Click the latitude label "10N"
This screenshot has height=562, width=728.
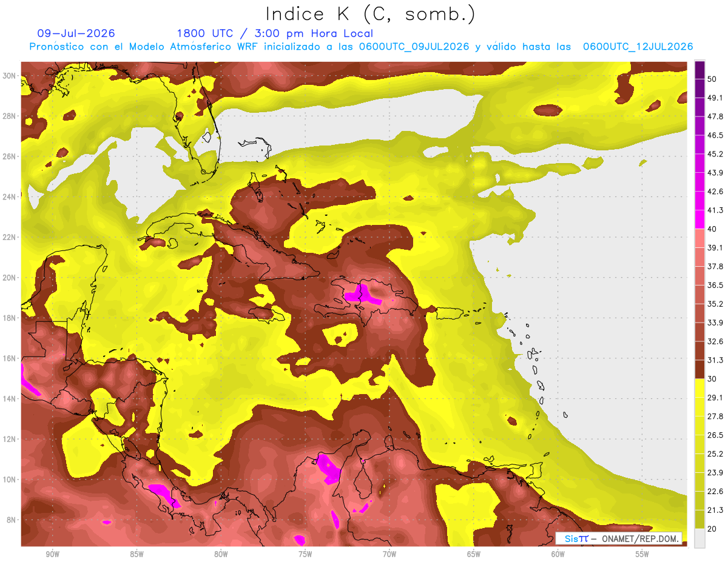(9, 480)
